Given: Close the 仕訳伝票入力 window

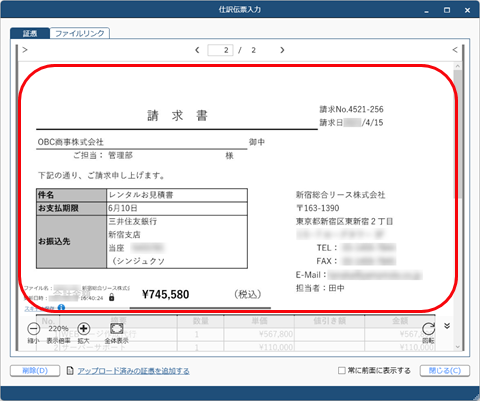Looking at the screenshot, I should tap(467, 10).
